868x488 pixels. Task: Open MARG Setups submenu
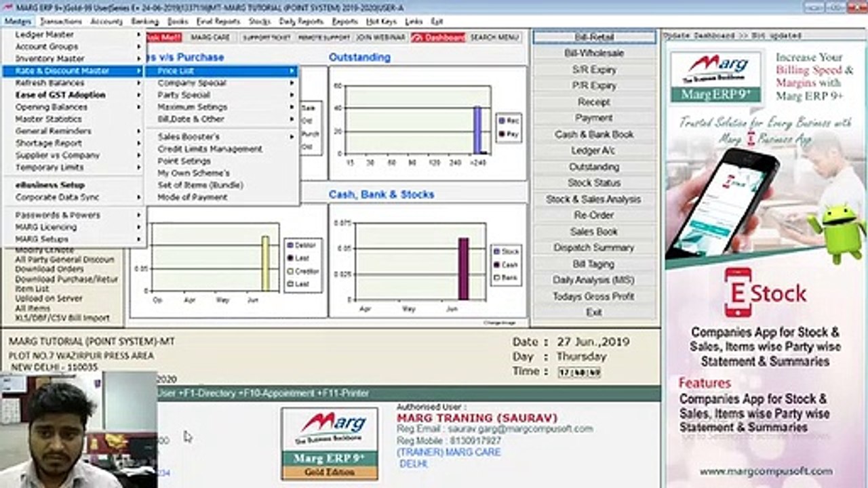click(x=73, y=239)
